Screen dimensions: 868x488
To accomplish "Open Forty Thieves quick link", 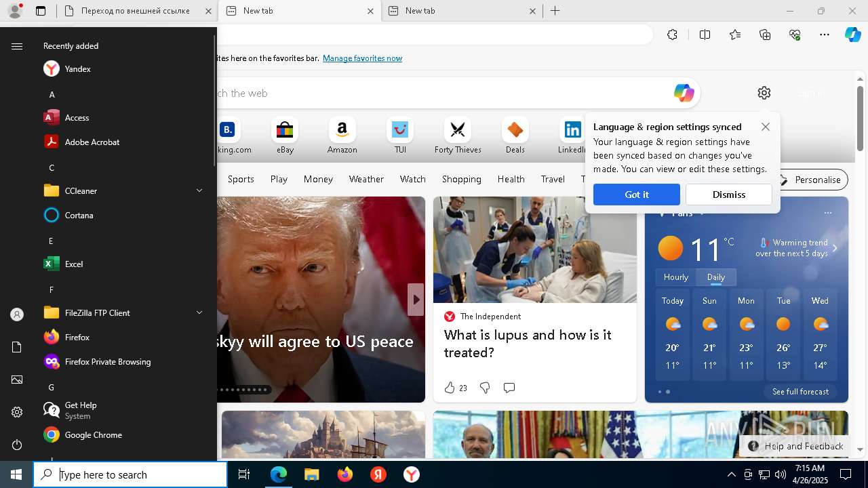I will point(458,136).
